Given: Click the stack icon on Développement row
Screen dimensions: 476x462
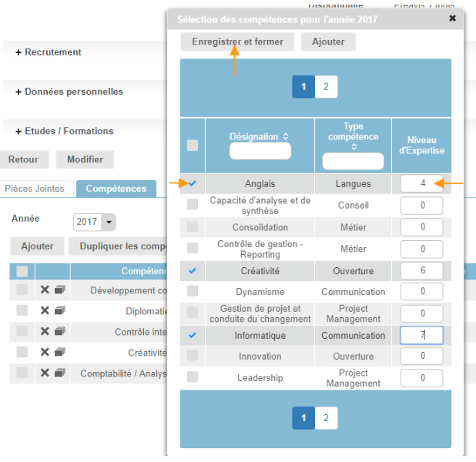Looking at the screenshot, I should point(59,290).
